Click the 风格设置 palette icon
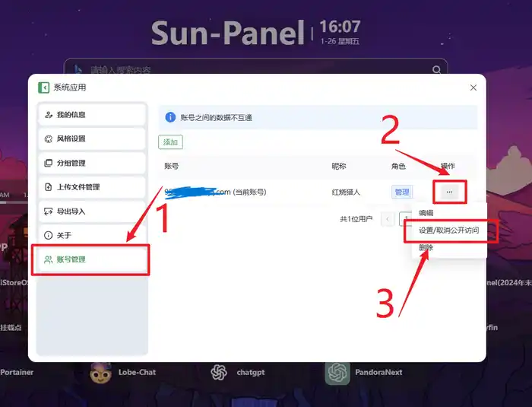Screen dimensions: 532x407 click(x=49, y=139)
